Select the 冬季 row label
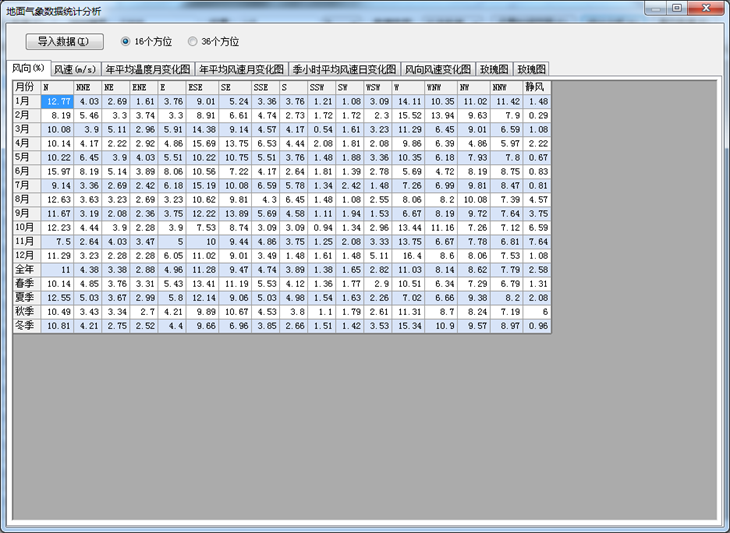730x533 pixels. tap(26, 325)
